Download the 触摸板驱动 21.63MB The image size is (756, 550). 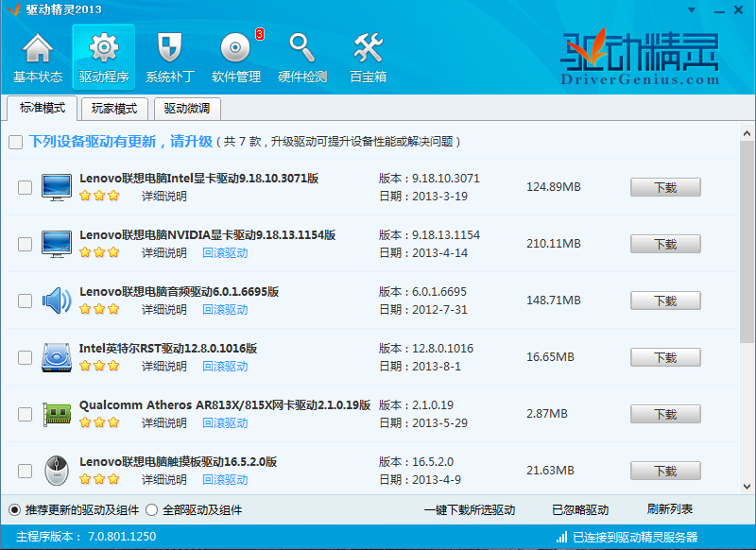[665, 471]
